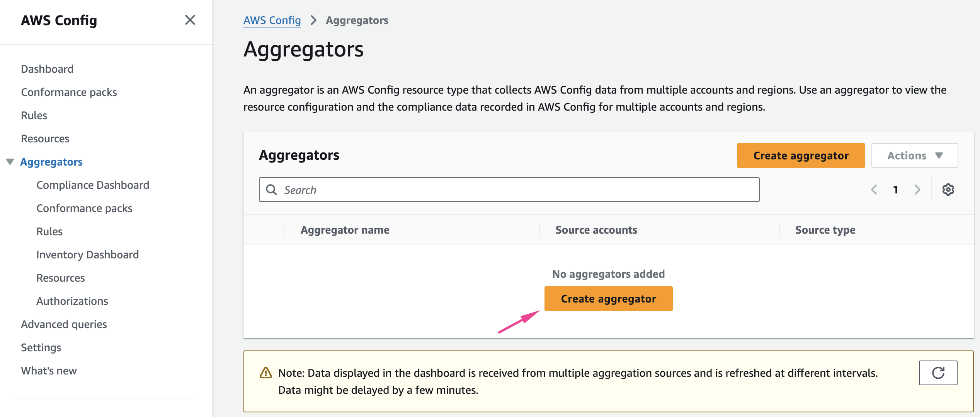Click the AWS Config breadcrumb link
980x417 pixels.
pos(272,20)
